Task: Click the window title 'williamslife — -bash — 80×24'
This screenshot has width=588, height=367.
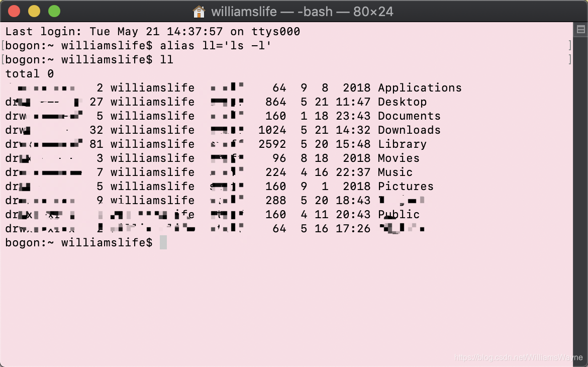Action: (302, 12)
